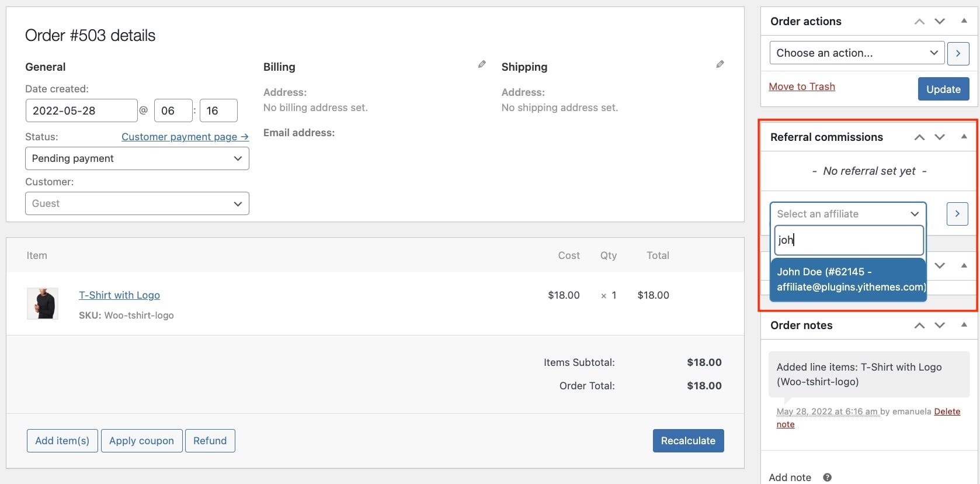This screenshot has width=980, height=484.
Task: Click the date created input field
Action: pyautogui.click(x=81, y=110)
